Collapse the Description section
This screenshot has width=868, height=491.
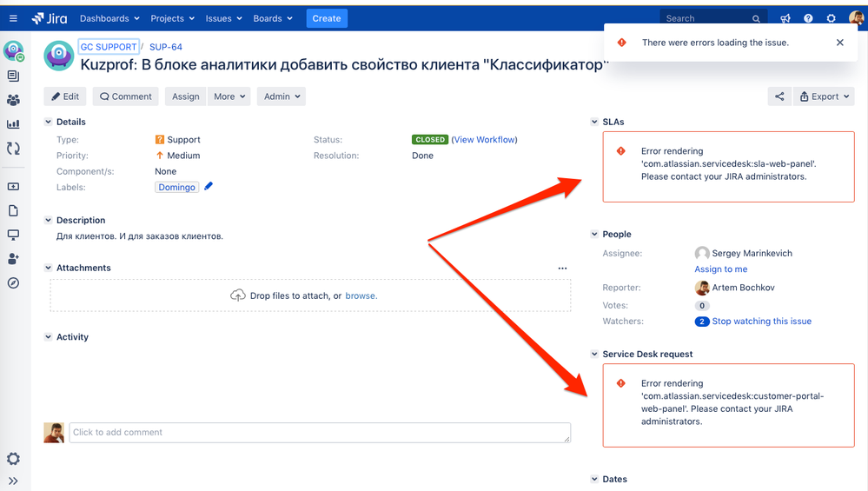(x=48, y=221)
